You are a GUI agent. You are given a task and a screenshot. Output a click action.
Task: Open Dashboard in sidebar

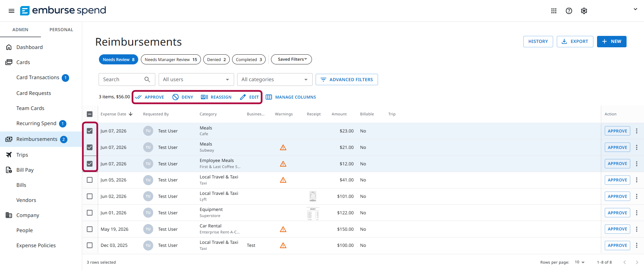(30, 47)
